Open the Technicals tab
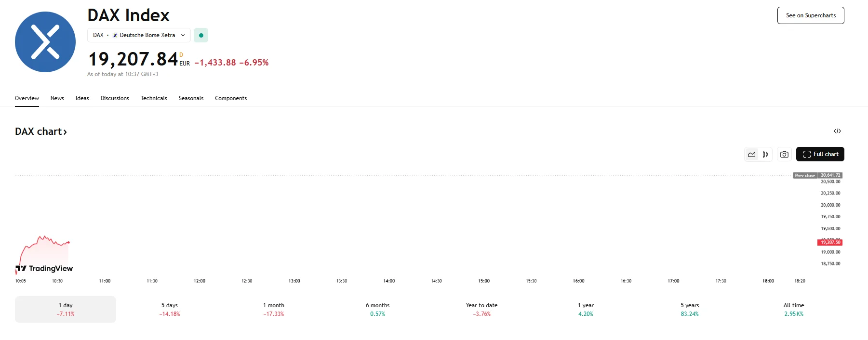The width and height of the screenshot is (868, 340). (154, 98)
